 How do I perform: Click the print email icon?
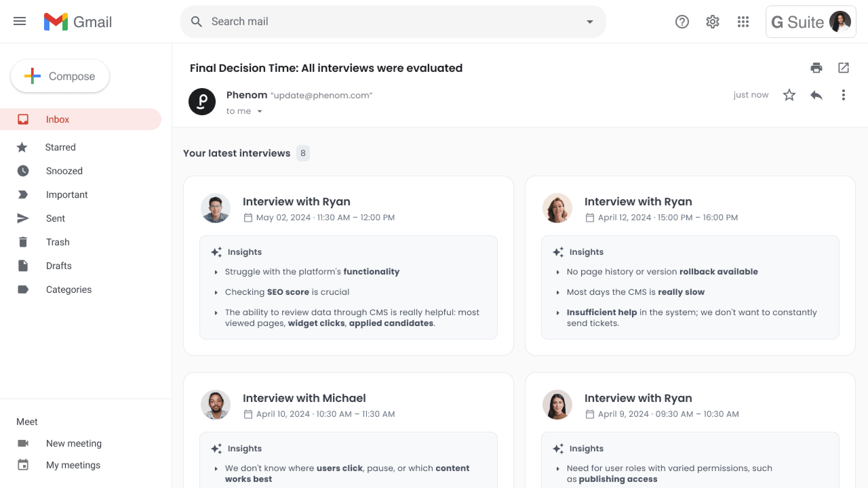pyautogui.click(x=816, y=68)
